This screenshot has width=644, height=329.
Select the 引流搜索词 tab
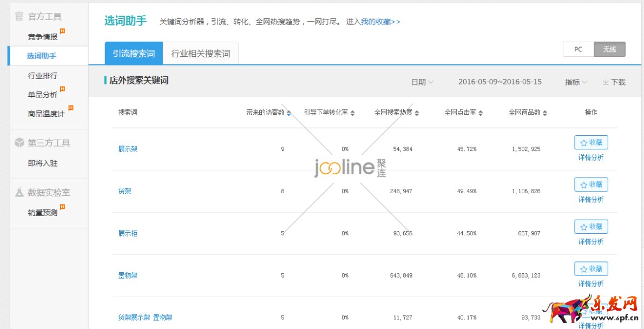click(134, 54)
